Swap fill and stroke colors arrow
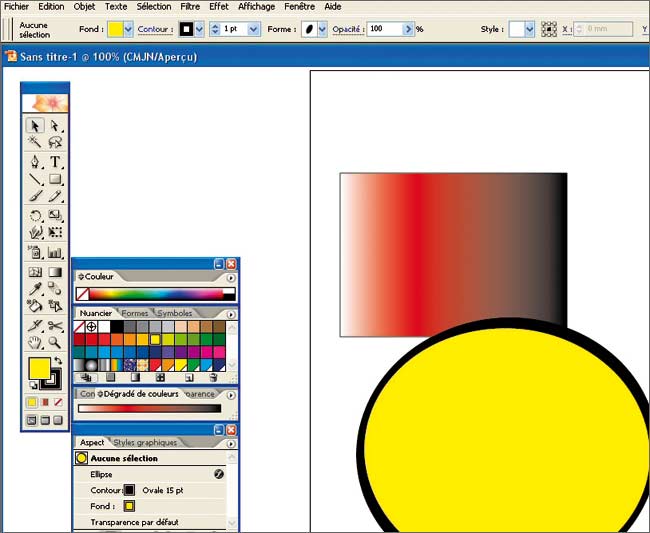 click(x=56, y=360)
